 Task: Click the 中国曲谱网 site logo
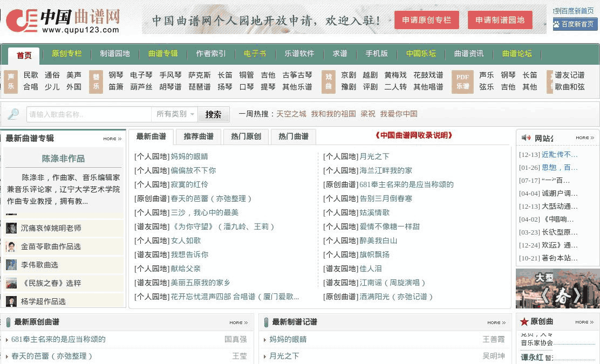[62, 20]
